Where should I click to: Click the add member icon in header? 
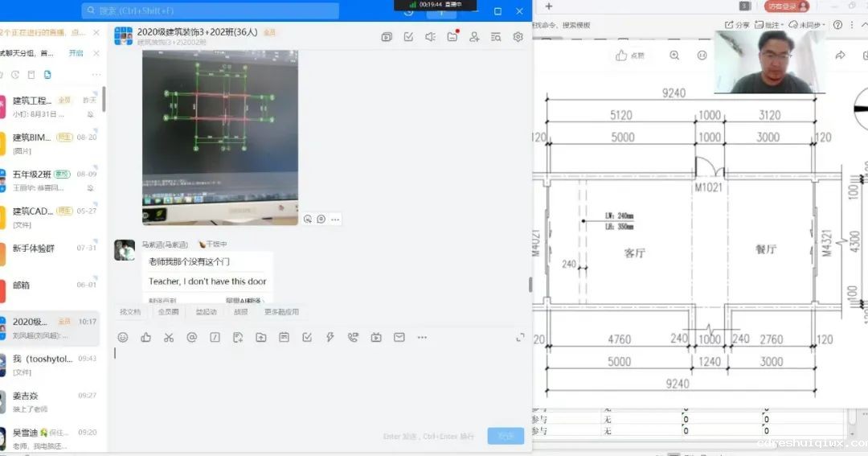coord(474,37)
